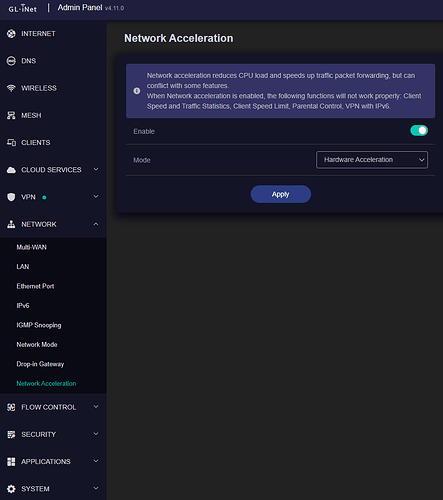The width and height of the screenshot is (443, 500).
Task: Click the SECURITY menu label
Action: pyautogui.click(x=39, y=434)
